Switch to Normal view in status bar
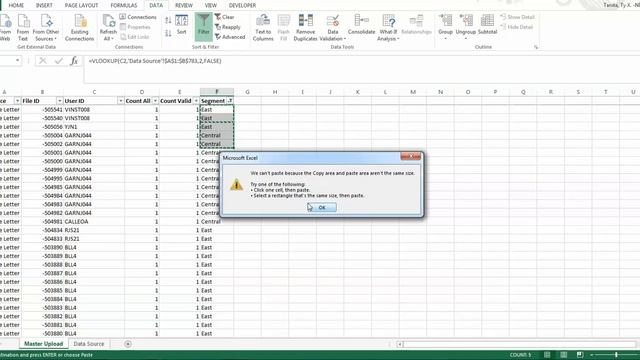This screenshot has width=640, height=360. coord(547,355)
